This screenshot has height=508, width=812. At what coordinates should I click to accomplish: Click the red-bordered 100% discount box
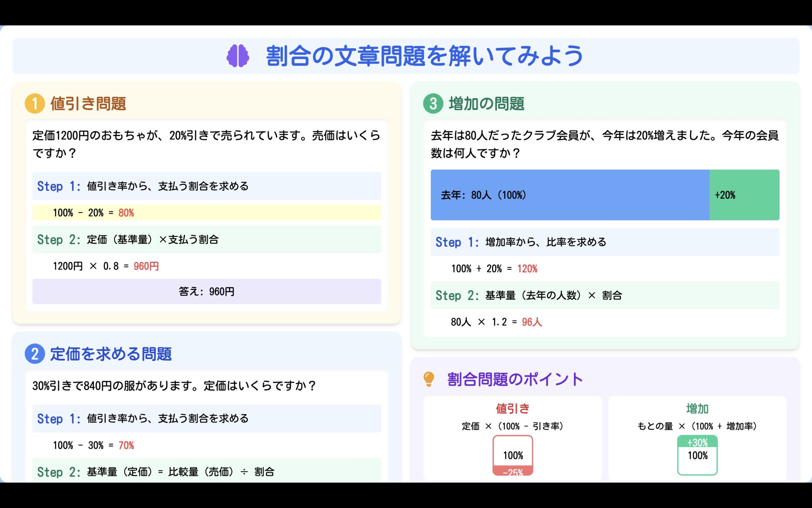pos(513,455)
